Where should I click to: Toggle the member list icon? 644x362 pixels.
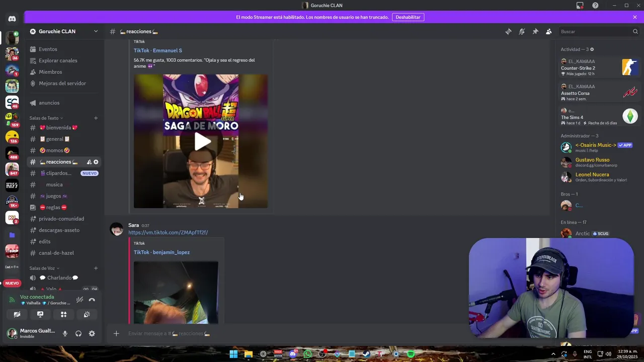coord(549,31)
